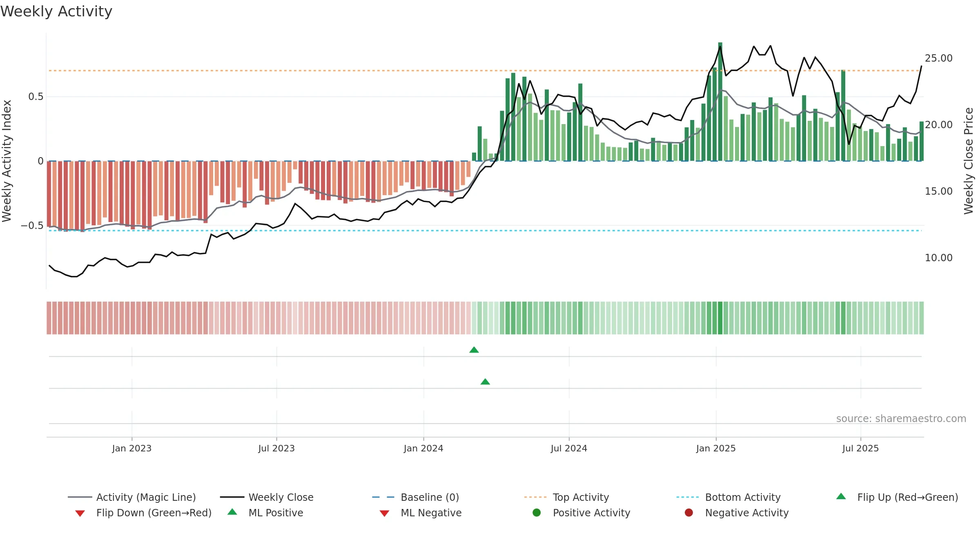Screen dimensions: 980x551
Task: Click the Flip Down legend red triangle icon
Action: click(x=80, y=513)
